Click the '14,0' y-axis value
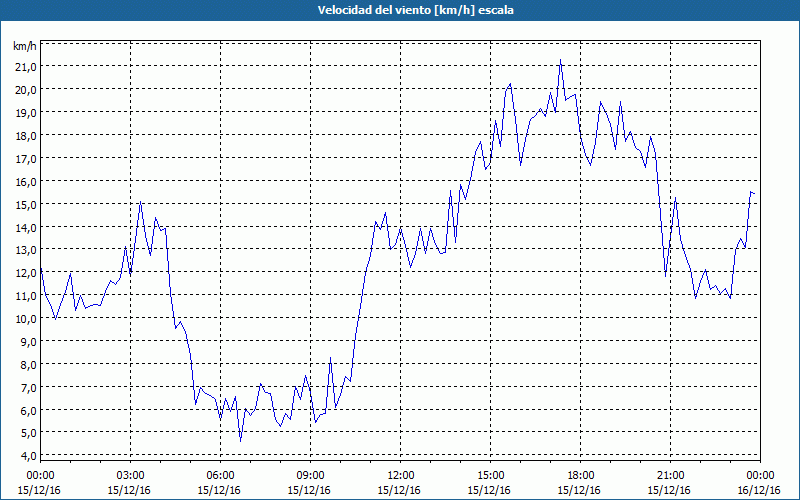The image size is (800, 500). tap(26, 228)
